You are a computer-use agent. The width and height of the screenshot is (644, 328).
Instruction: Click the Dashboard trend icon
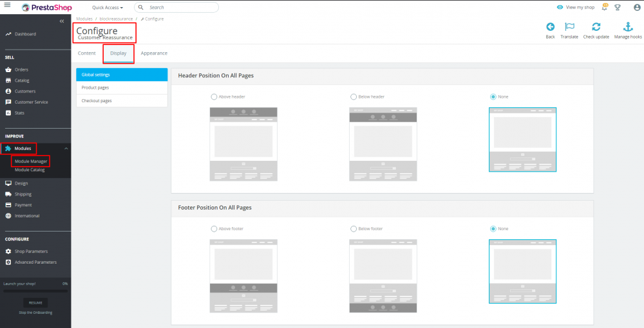click(8, 34)
